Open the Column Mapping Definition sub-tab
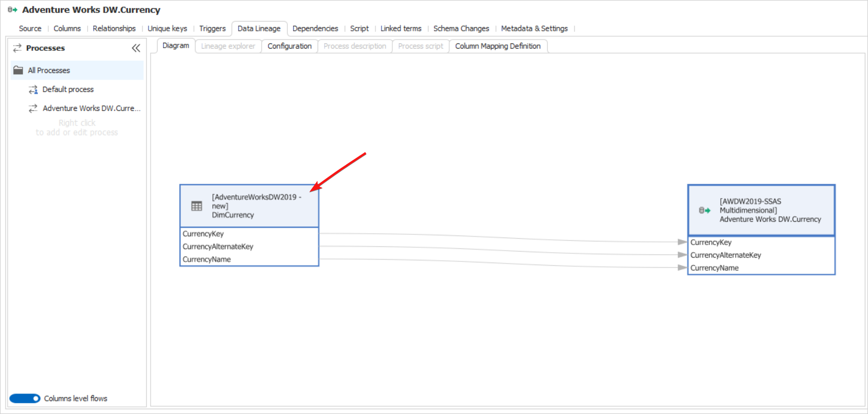This screenshot has height=414, width=868. pos(498,46)
